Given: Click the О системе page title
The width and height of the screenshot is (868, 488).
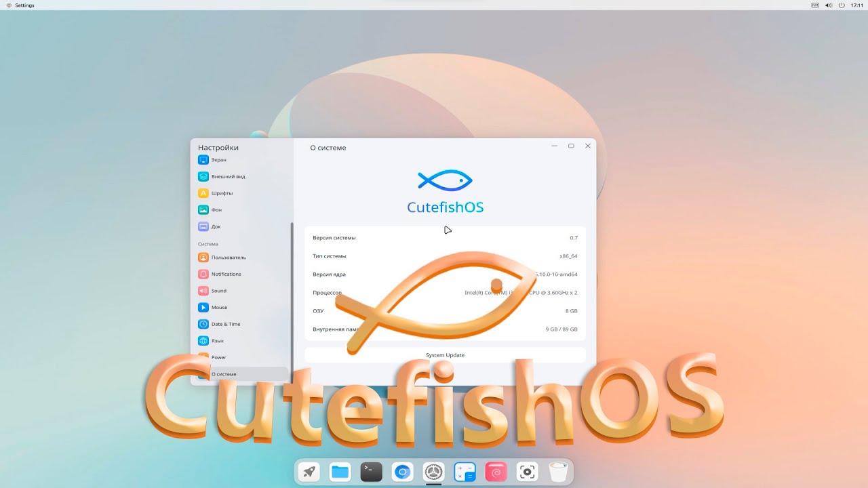Looking at the screenshot, I should (328, 148).
